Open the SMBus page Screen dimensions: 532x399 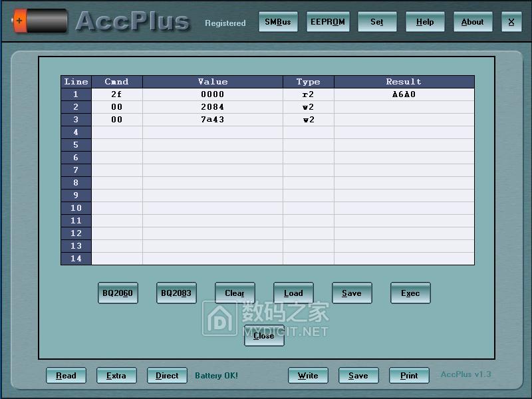click(278, 22)
